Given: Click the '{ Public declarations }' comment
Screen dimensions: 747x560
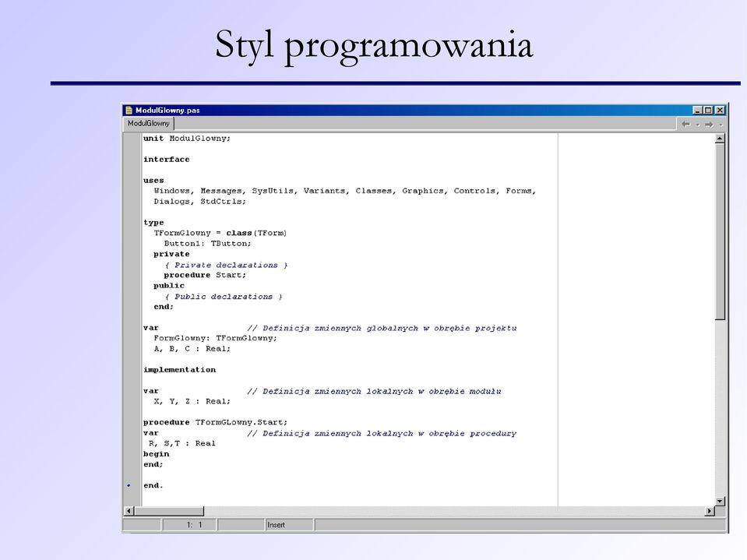Looking at the screenshot, I should 224,296.
